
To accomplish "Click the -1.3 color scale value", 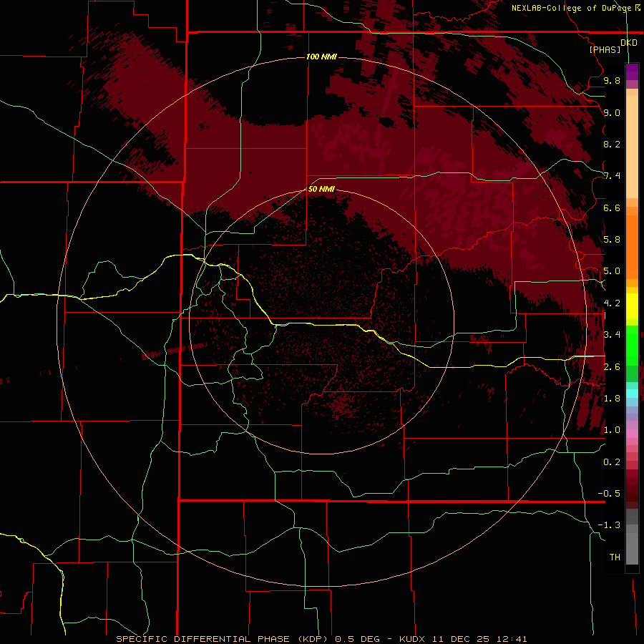I will click(609, 525).
